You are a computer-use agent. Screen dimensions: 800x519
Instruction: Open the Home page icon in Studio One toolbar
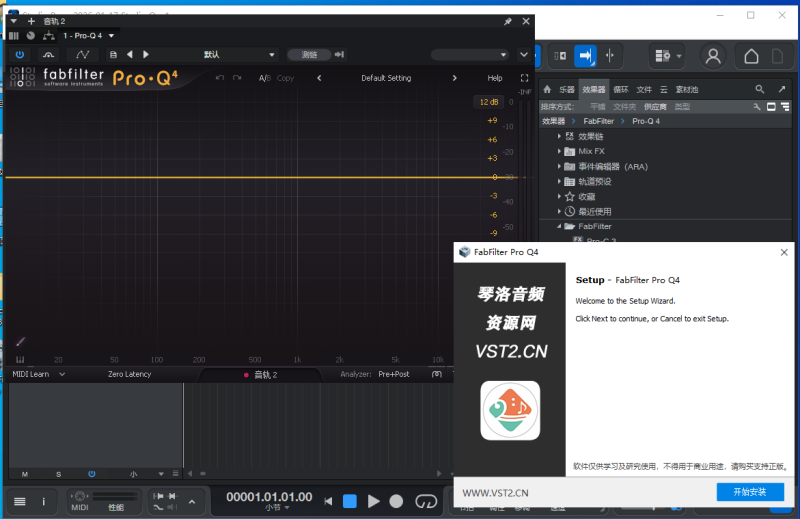pyautogui.click(x=751, y=56)
